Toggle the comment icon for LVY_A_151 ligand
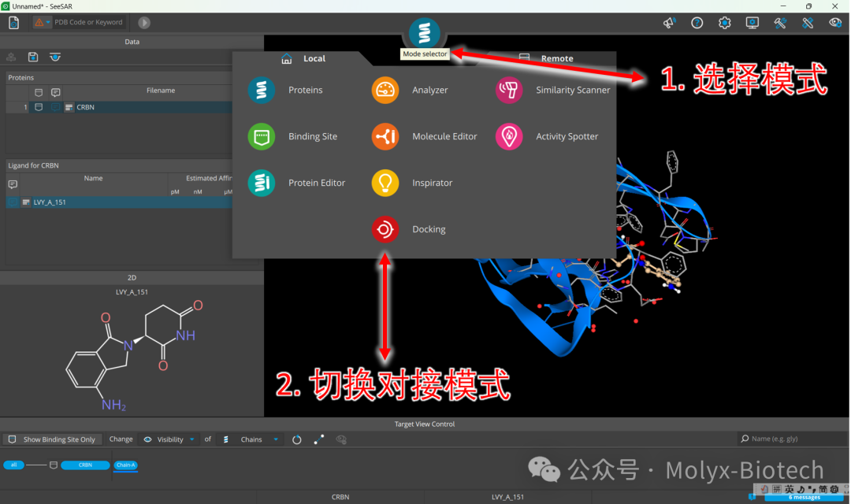Viewport: 851px width, 504px height. 13,202
